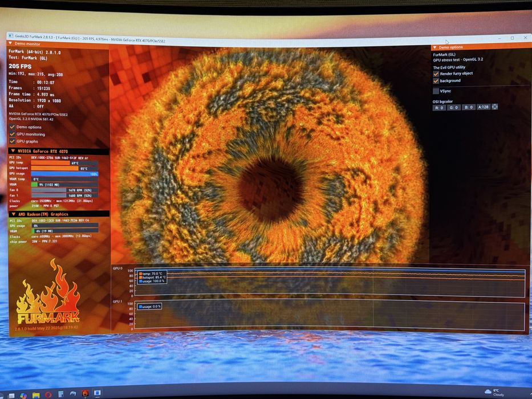532x399 pixels.
Task: Click GPU stress test - OpenGL 3.2 text
Action: pyautogui.click(x=458, y=60)
